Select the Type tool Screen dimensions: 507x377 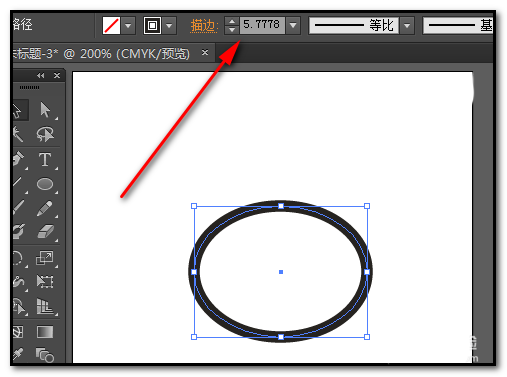(x=45, y=160)
